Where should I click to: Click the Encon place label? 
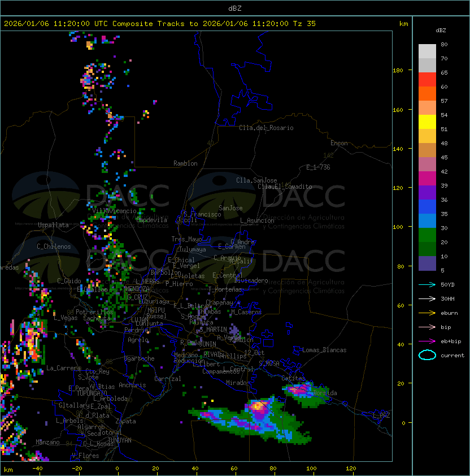(x=339, y=143)
